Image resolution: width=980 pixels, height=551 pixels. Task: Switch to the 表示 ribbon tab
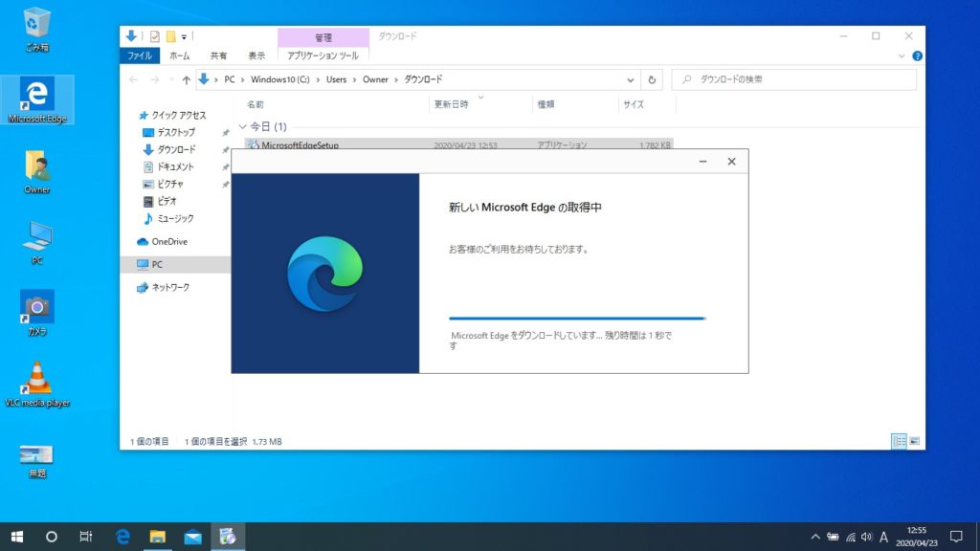click(256, 55)
